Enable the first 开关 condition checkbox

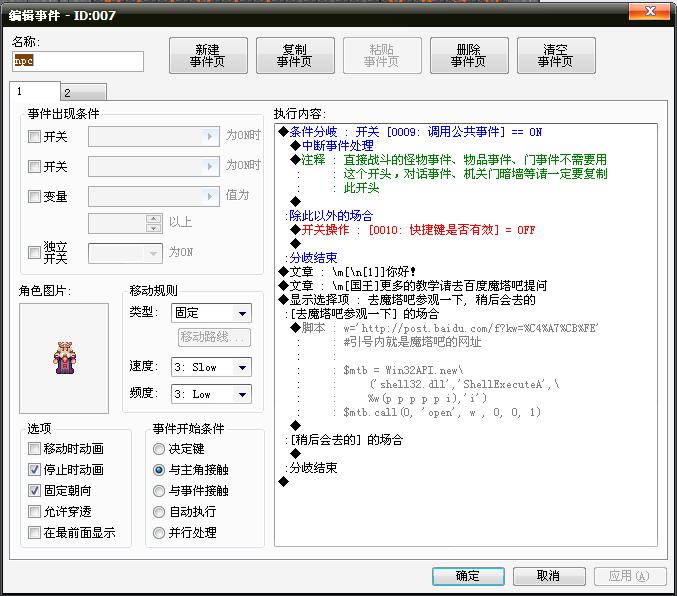point(34,137)
